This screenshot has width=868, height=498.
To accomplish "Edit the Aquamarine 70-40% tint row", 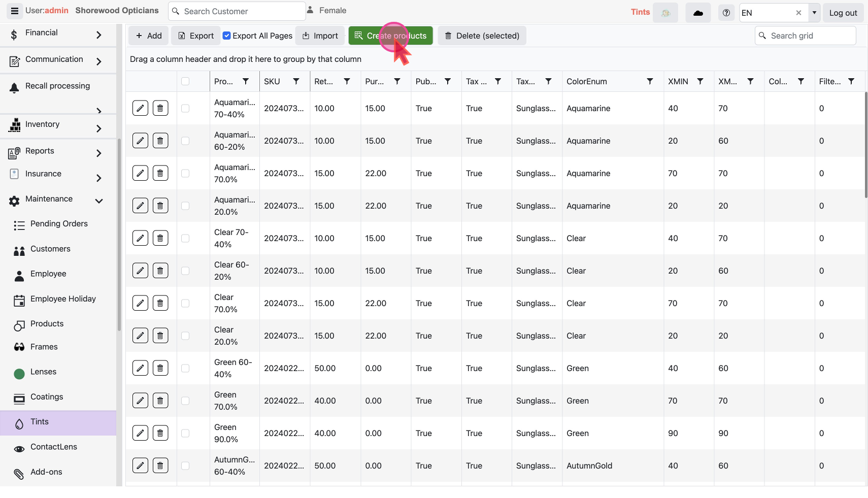I will 140,108.
